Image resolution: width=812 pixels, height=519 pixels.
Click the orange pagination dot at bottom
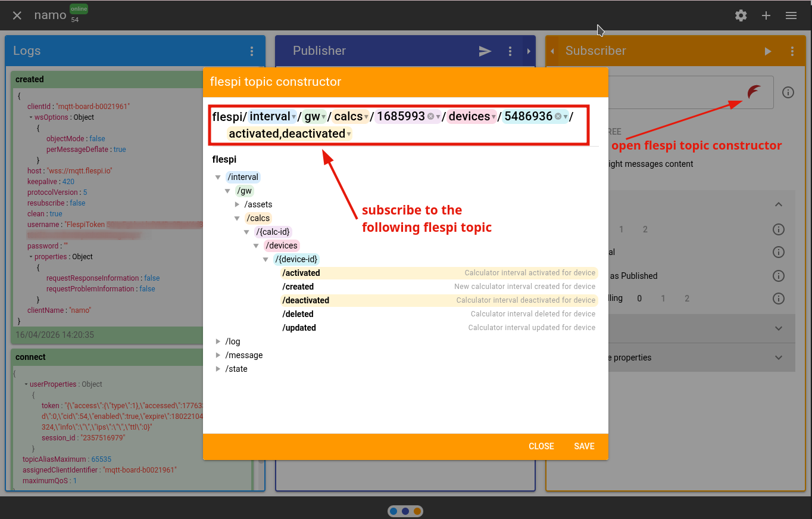pyautogui.click(x=417, y=511)
